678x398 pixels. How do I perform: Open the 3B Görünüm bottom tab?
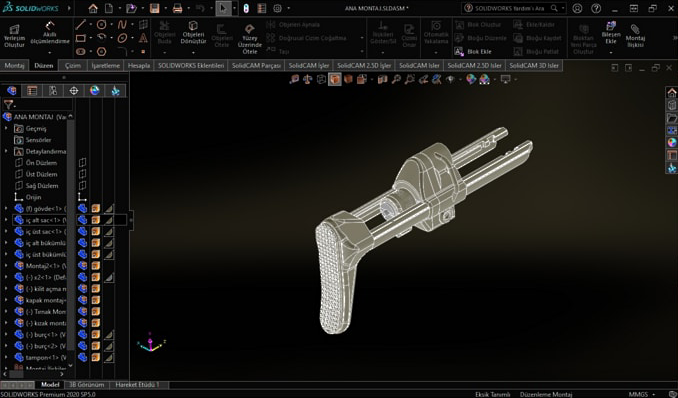[86, 385]
